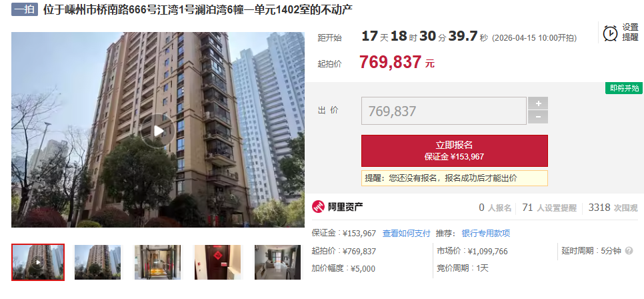Click the 即将开始 status badge
This screenshot has height=299, width=644.
[x=624, y=88]
